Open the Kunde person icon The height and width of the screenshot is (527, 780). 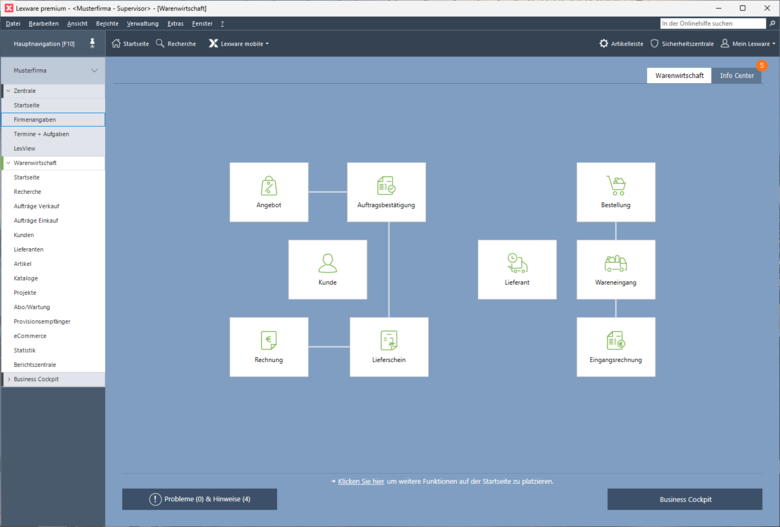pos(327,263)
